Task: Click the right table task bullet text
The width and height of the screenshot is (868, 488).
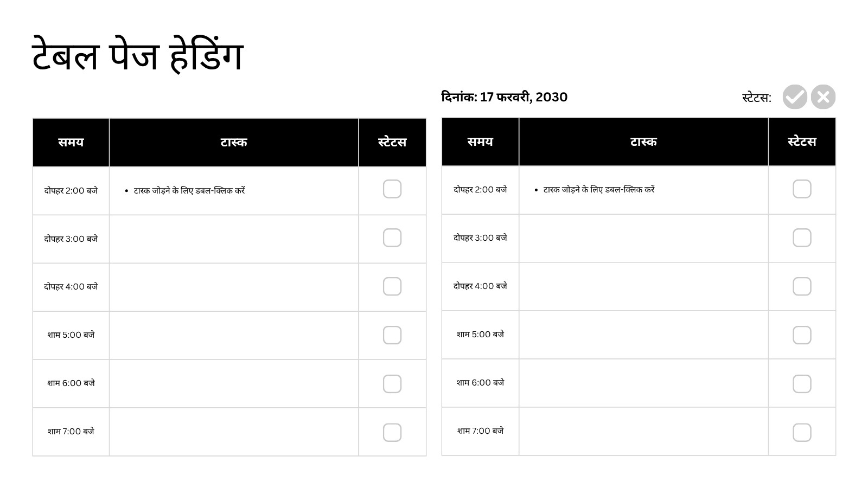Action: (599, 190)
